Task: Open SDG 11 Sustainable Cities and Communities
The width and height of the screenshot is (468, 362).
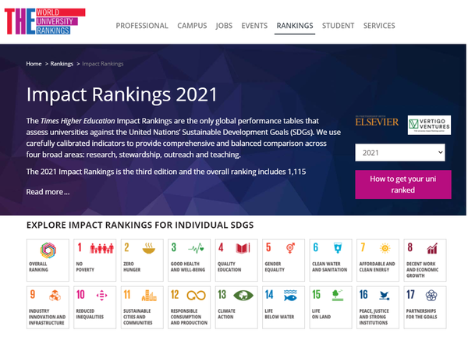Action: point(142,307)
